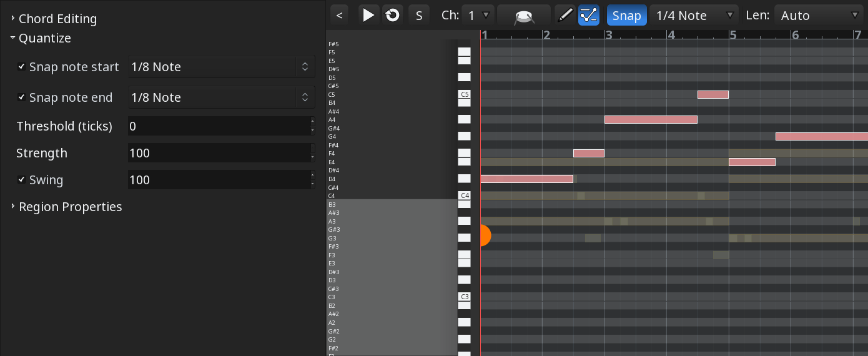Click the Strength field stepper arrows

[312, 153]
